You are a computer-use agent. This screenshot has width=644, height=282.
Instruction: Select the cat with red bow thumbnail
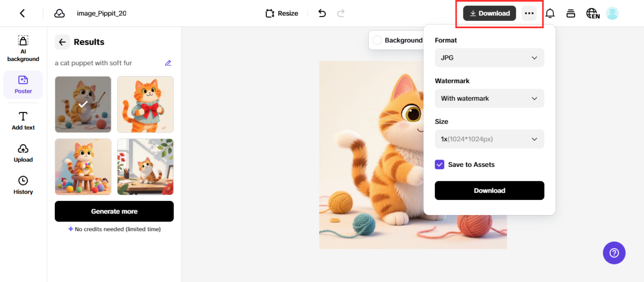(x=145, y=104)
